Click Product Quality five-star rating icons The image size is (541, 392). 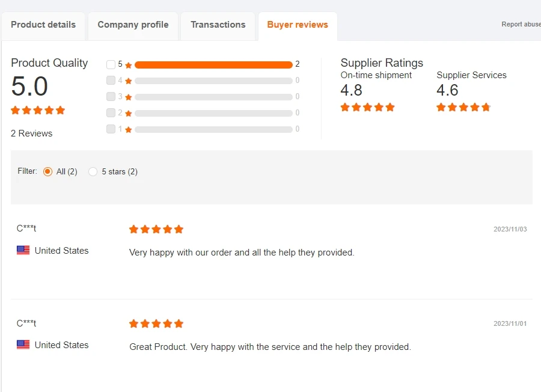(38, 110)
